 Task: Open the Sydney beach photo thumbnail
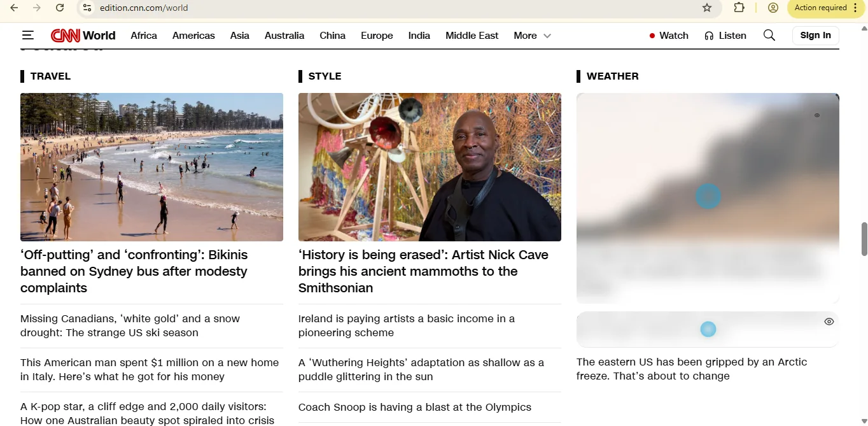point(151,167)
